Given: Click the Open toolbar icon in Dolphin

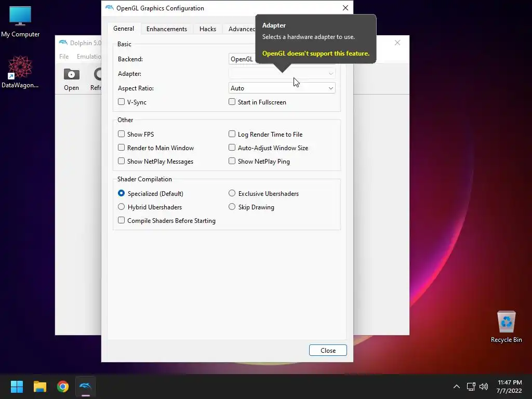Looking at the screenshot, I should (x=71, y=79).
